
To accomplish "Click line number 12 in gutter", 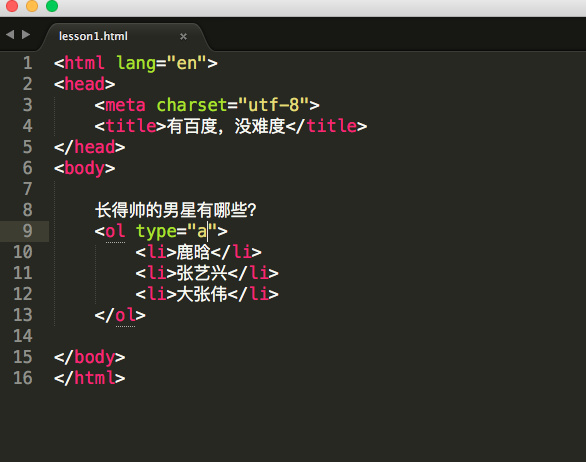I will tap(23, 294).
